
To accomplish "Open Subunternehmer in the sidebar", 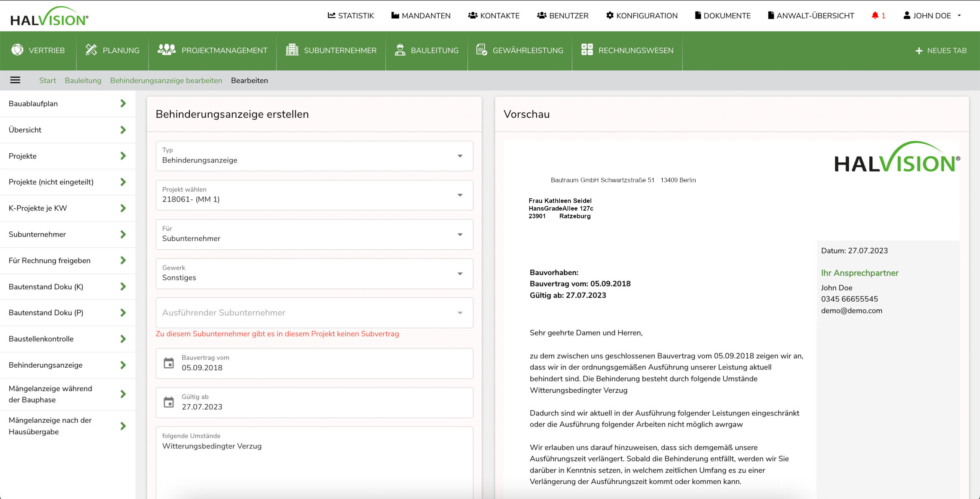I will pyautogui.click(x=68, y=234).
